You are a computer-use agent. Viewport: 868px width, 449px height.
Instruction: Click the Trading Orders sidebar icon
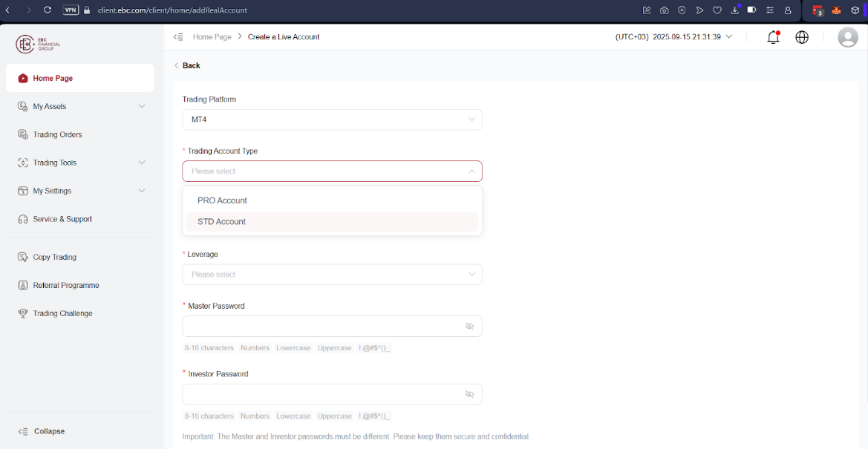click(x=23, y=134)
